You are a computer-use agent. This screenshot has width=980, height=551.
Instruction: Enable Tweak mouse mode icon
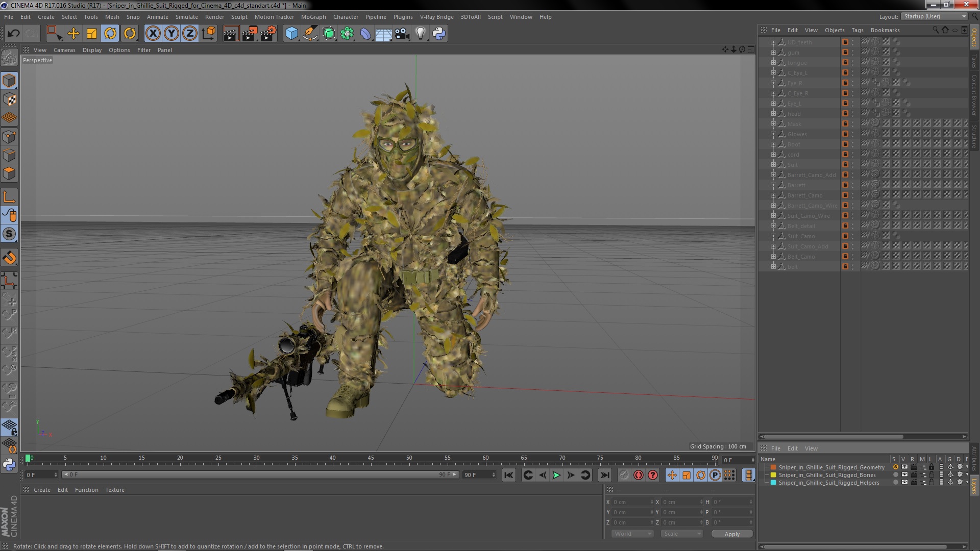pyautogui.click(x=9, y=216)
